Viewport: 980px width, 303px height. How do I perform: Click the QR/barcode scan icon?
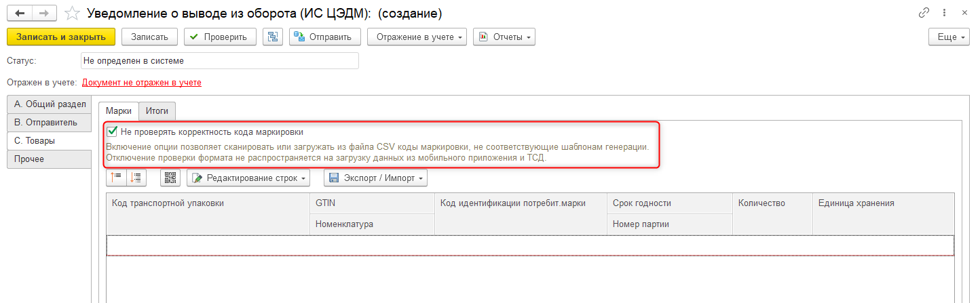[170, 178]
